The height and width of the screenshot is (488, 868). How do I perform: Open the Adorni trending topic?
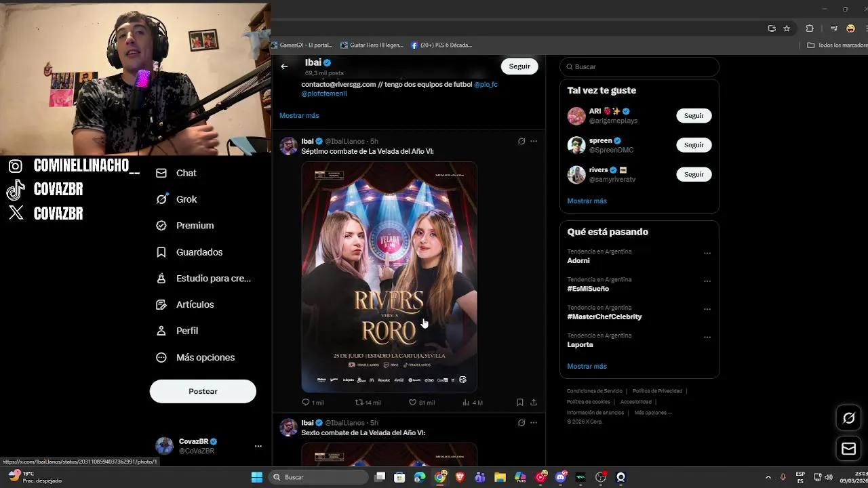pos(578,260)
